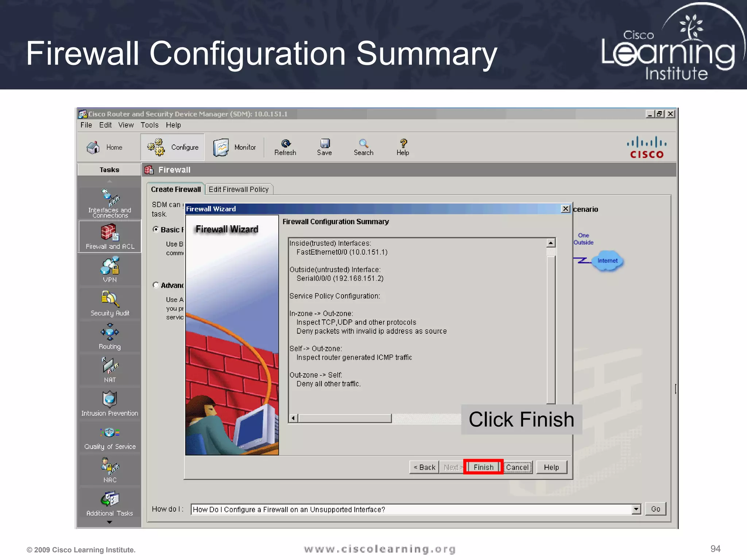The height and width of the screenshot is (560, 747).
Task: Open the Intrusion Prevention task
Action: (x=110, y=403)
